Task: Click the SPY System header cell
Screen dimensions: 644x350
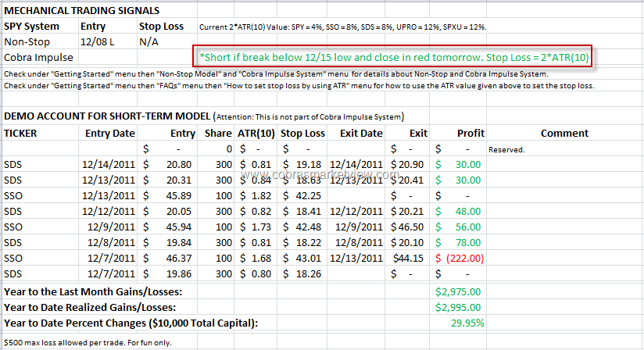Action: pyautogui.click(x=31, y=27)
